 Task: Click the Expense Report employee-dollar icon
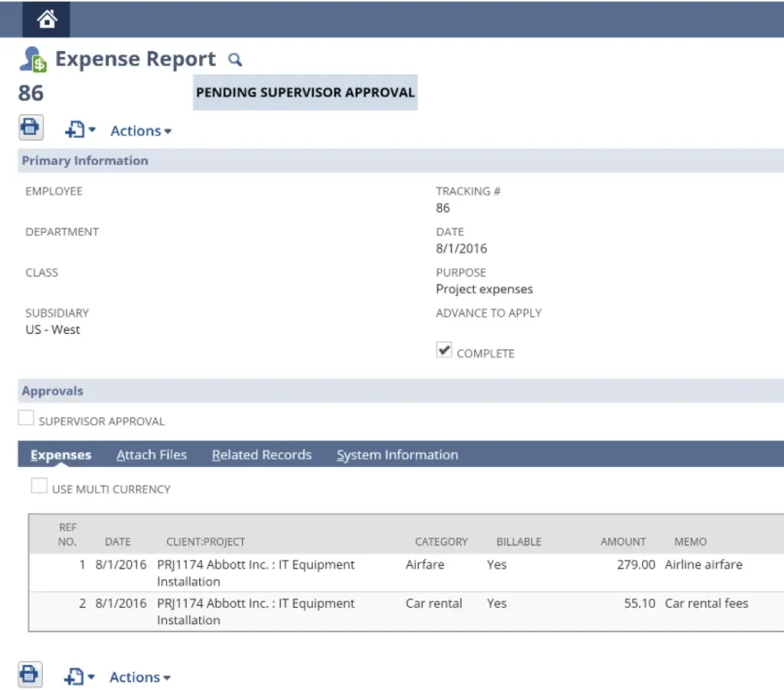(33, 60)
